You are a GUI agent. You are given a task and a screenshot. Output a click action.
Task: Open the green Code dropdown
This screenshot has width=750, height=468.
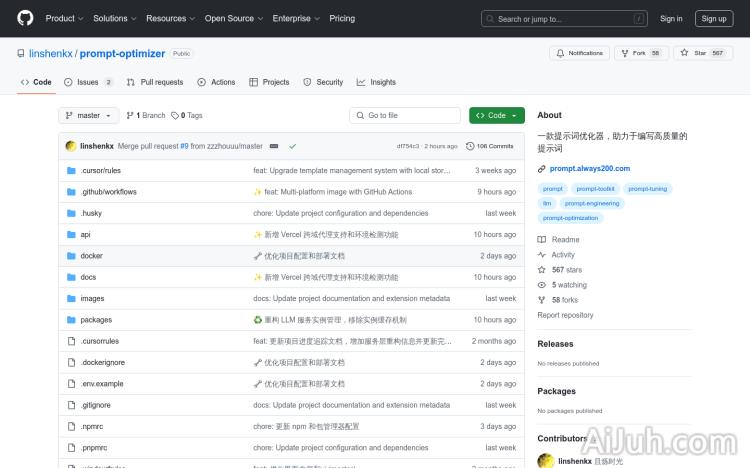point(496,115)
